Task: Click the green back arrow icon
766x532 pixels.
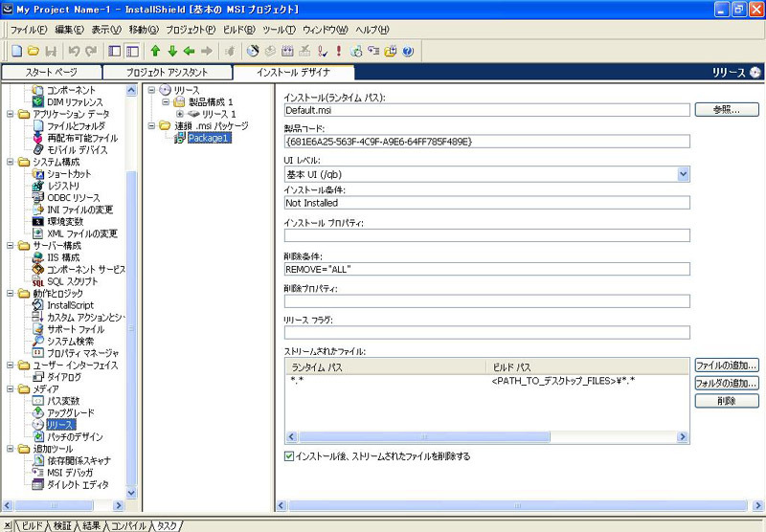Action: [189, 51]
